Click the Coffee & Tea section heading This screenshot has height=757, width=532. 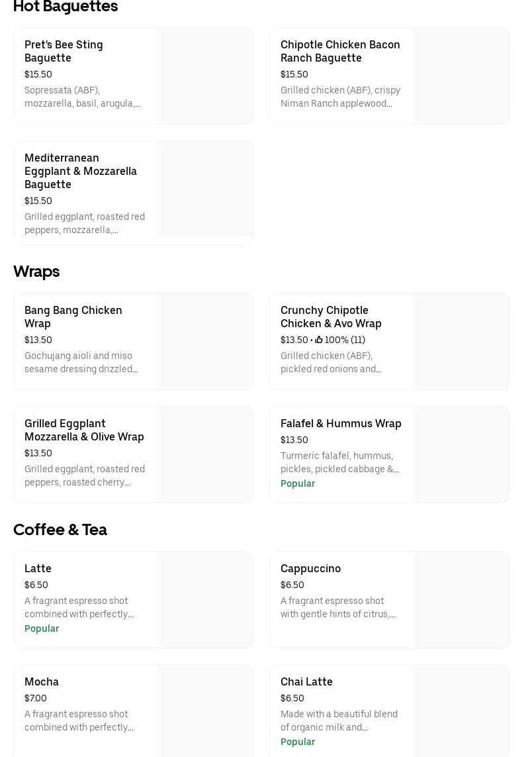60,530
